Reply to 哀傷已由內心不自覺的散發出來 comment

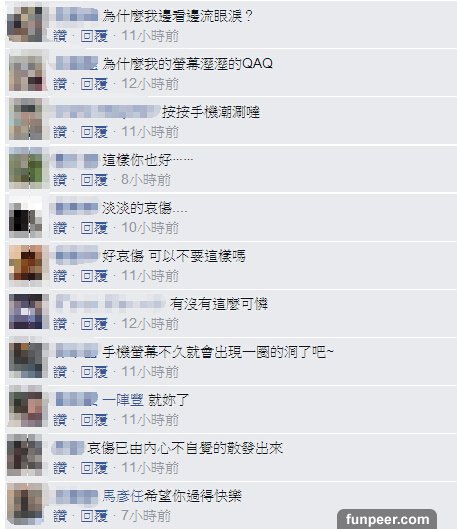pyautogui.click(x=94, y=468)
